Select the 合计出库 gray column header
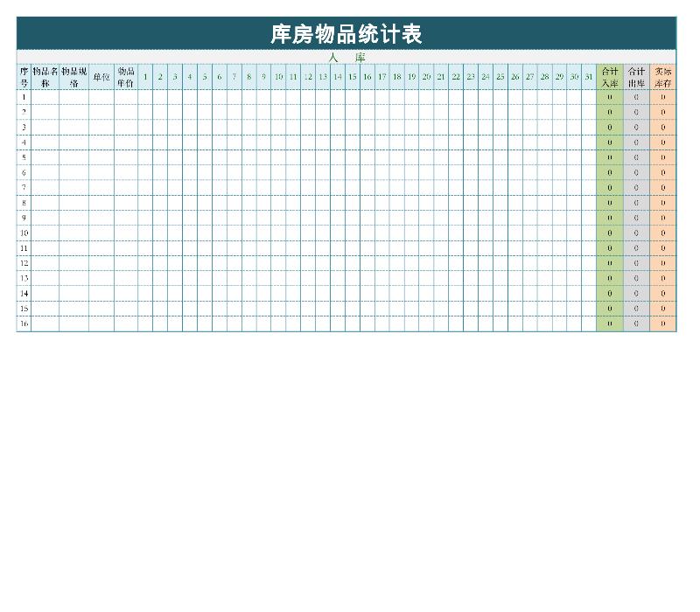Viewport: 700px width, 612px height. (637, 77)
